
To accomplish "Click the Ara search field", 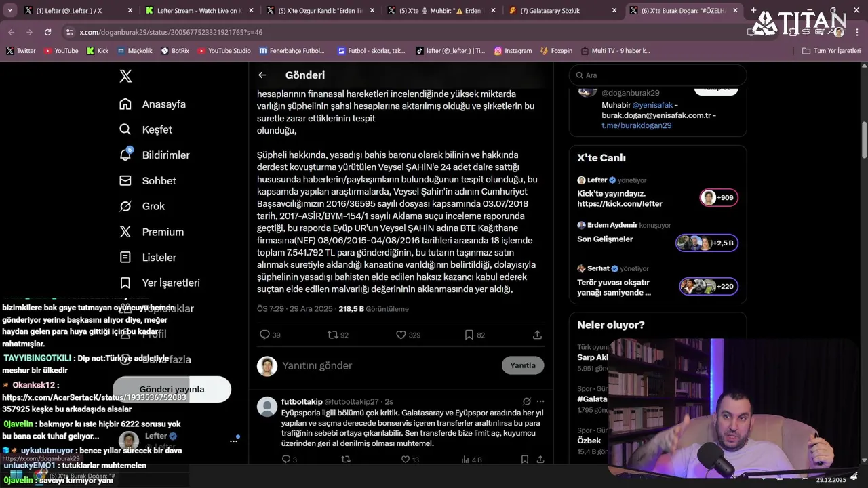I will point(658,75).
